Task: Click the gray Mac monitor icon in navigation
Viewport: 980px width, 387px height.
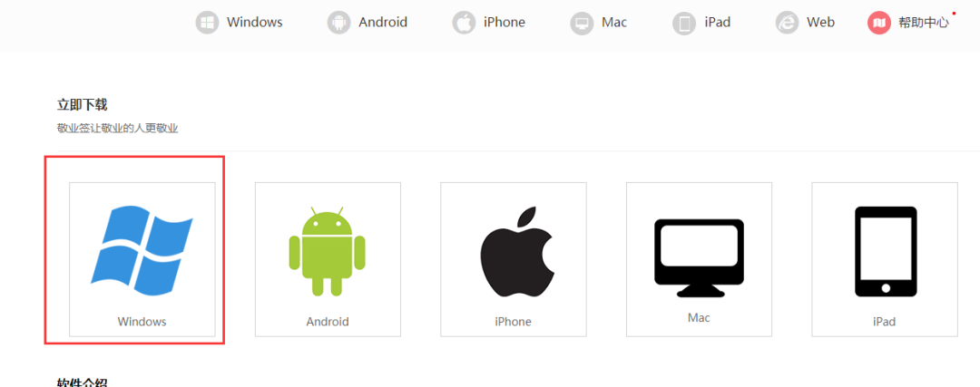Action: (582, 24)
